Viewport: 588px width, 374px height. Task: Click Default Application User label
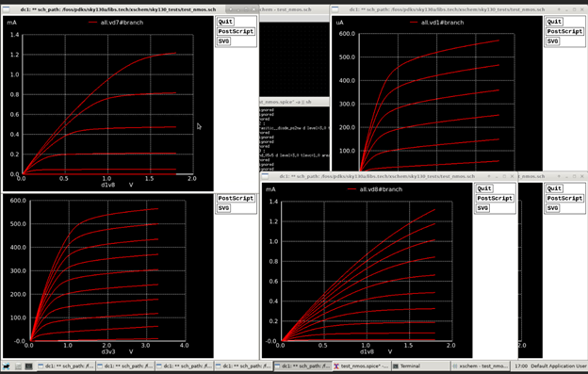click(559, 366)
